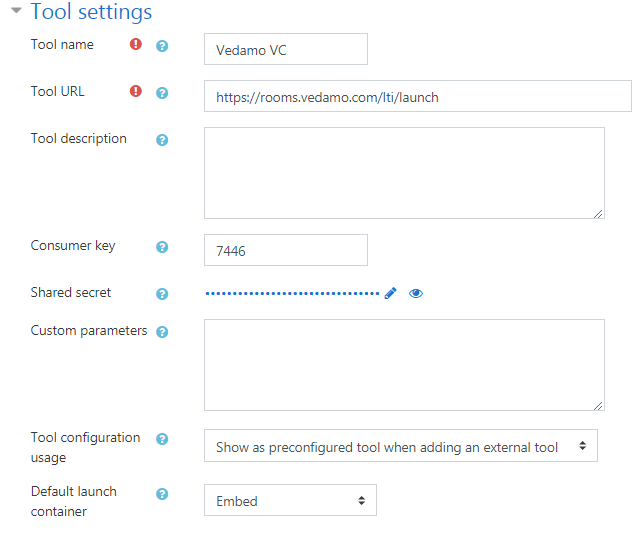Click the Consumer key field
Image resolution: width=639 pixels, height=535 pixels.
285,251
